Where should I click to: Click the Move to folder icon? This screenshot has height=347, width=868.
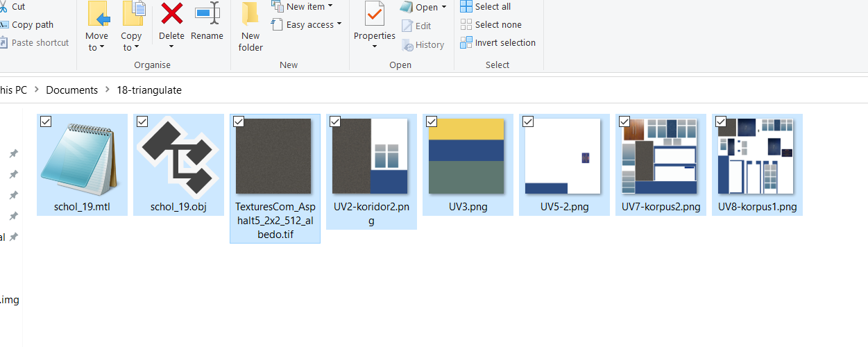(99, 15)
